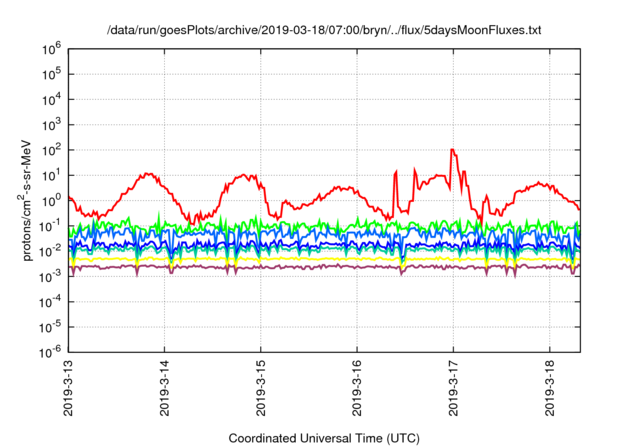Click the 2019-3-15 date tick label
Screen dimensions: 640x448
tap(261, 388)
